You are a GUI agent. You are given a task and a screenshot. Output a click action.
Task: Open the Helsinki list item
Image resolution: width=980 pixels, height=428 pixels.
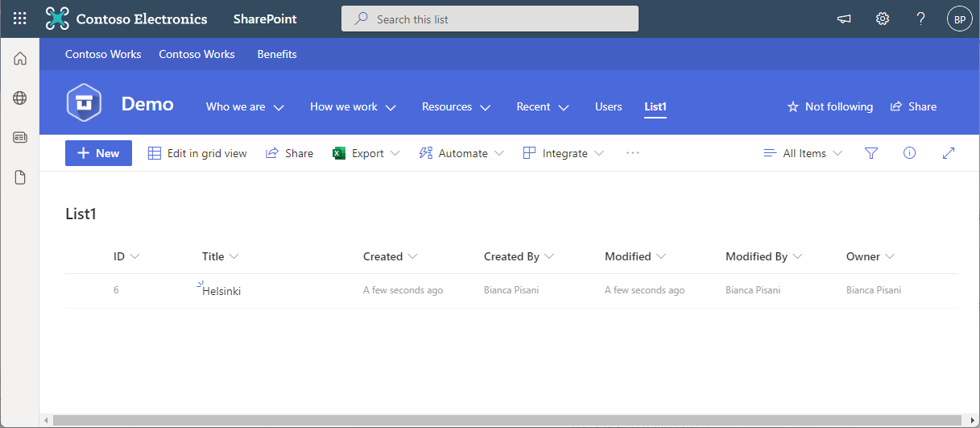coord(221,291)
